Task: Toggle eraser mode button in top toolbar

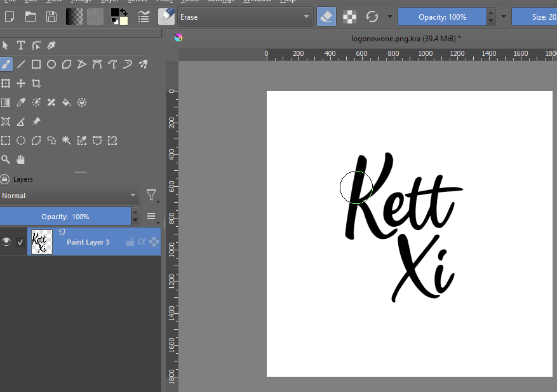Action: (326, 17)
